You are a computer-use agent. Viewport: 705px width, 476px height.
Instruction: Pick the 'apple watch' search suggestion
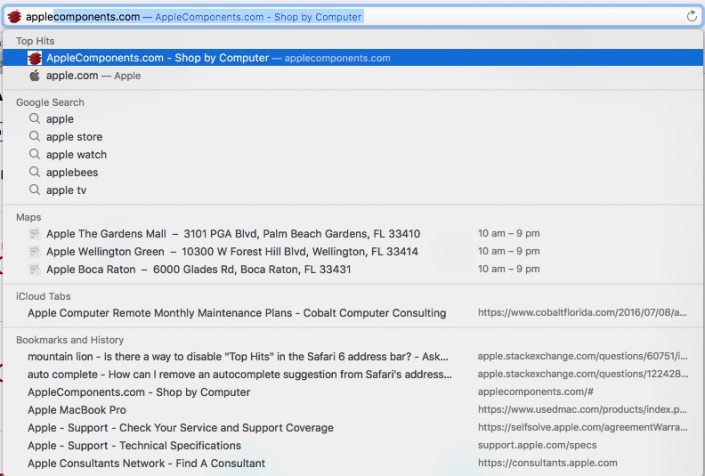(353, 155)
